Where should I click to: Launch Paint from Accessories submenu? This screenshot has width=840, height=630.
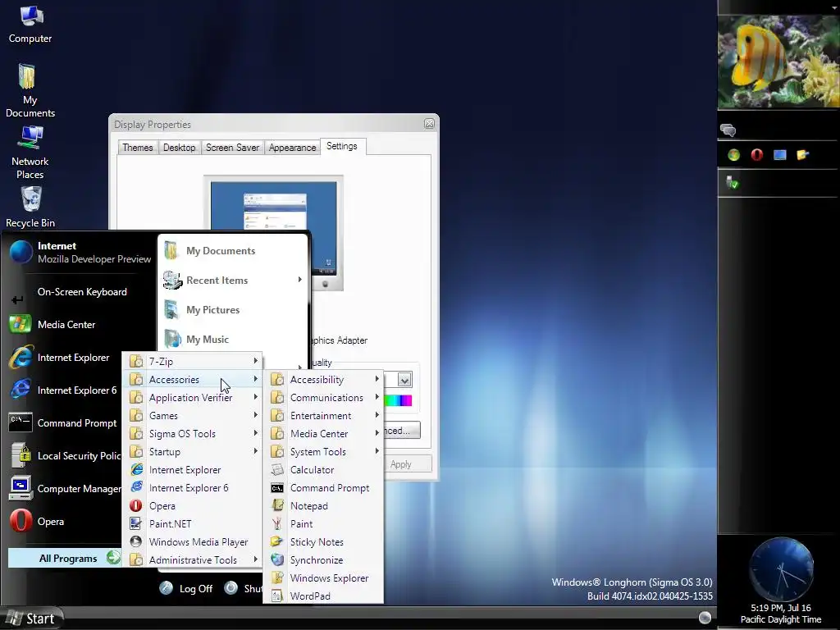pyautogui.click(x=323, y=524)
